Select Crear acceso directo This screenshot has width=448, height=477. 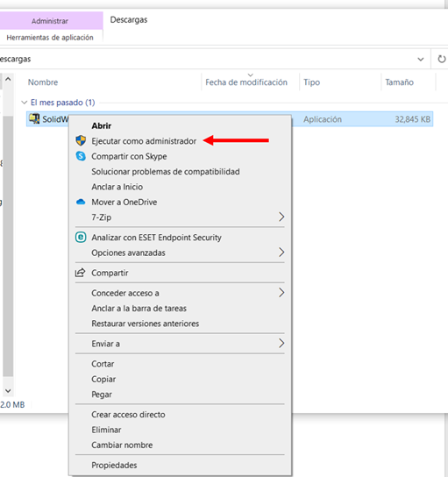click(x=128, y=415)
